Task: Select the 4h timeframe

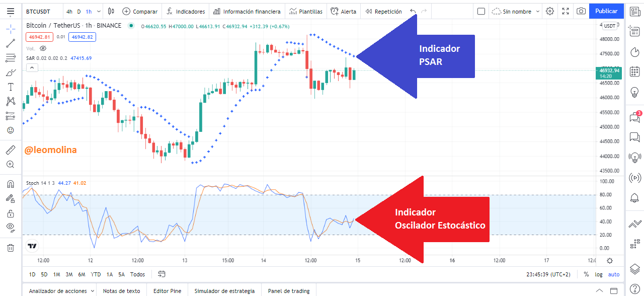Action: click(69, 11)
